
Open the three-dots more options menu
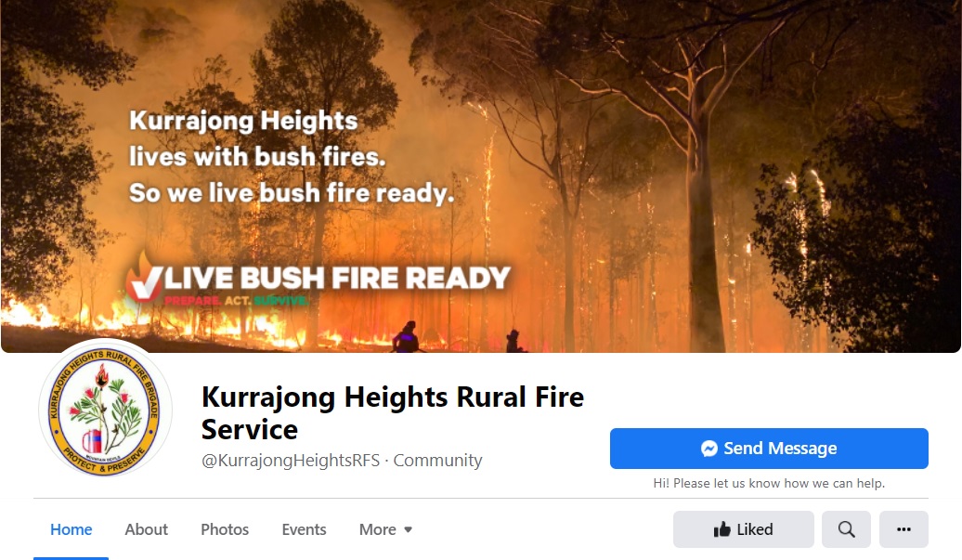(x=903, y=529)
